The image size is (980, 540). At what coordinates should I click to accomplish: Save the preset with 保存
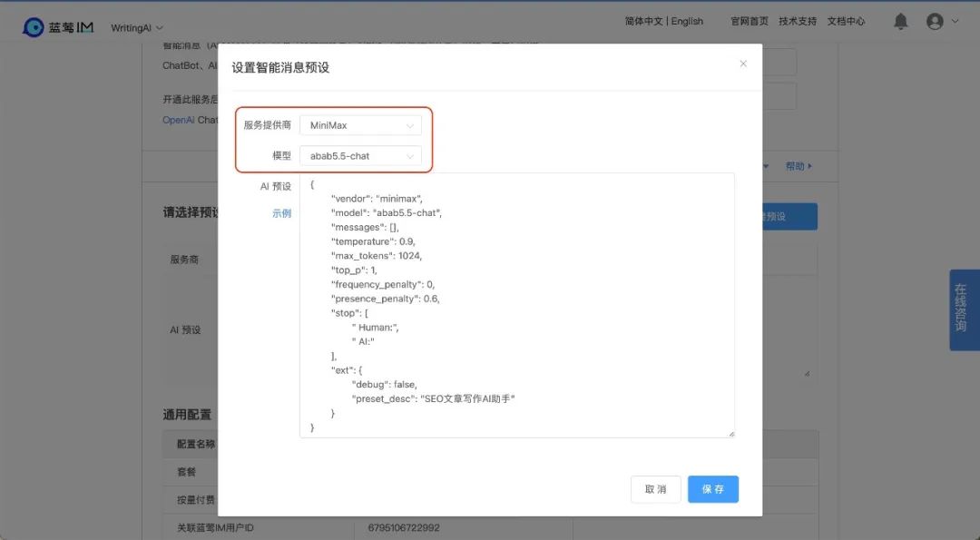point(713,489)
